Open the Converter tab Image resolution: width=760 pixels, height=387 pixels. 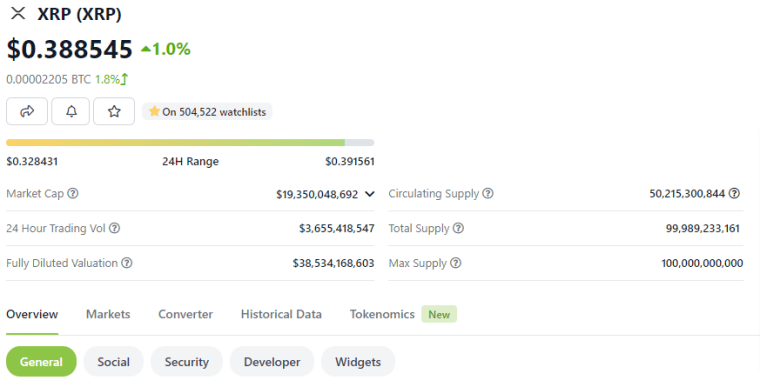tap(186, 314)
